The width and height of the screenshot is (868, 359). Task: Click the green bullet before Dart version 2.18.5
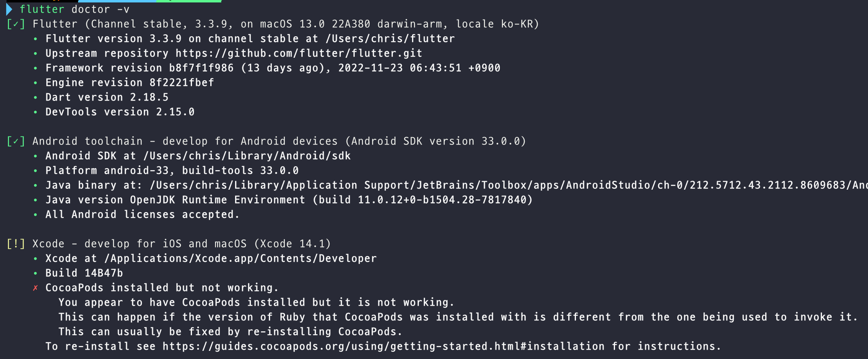(35, 97)
